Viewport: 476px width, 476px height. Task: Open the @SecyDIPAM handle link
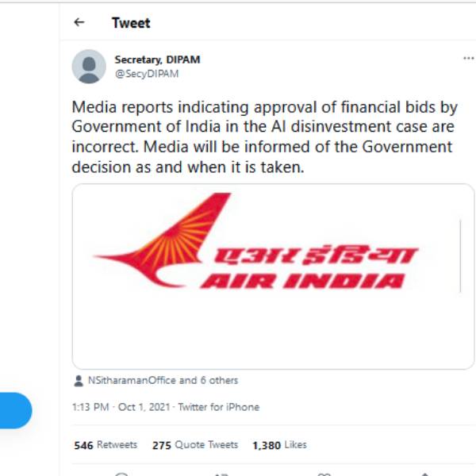coord(147,74)
